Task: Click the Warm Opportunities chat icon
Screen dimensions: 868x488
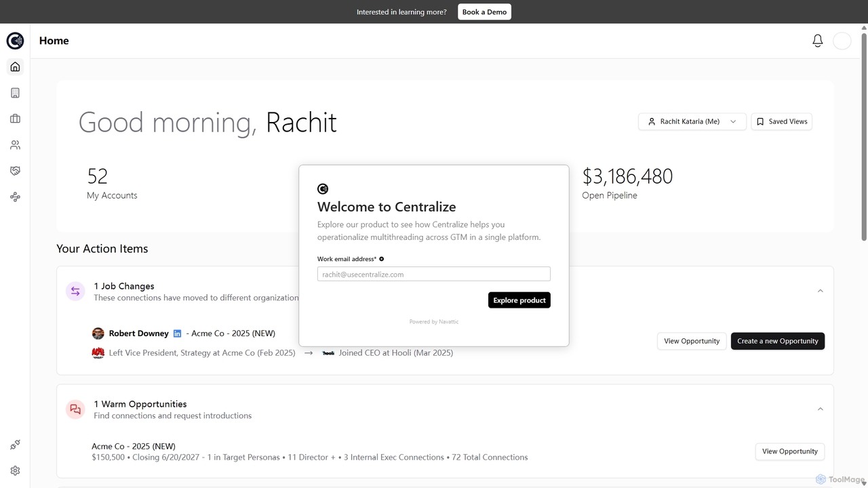Action: 75,409
